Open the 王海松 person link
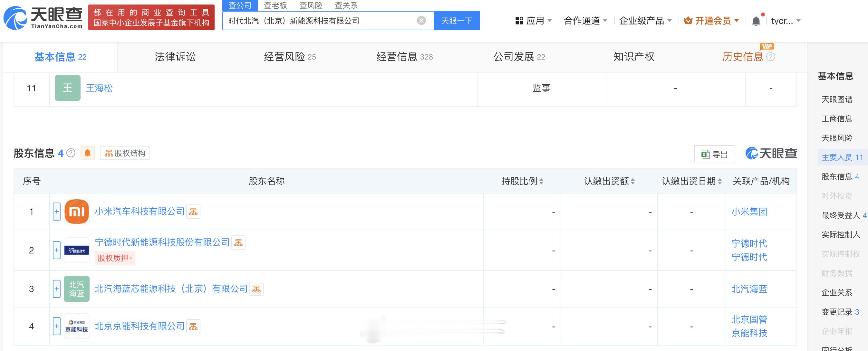This screenshot has height=351, width=868. point(99,88)
